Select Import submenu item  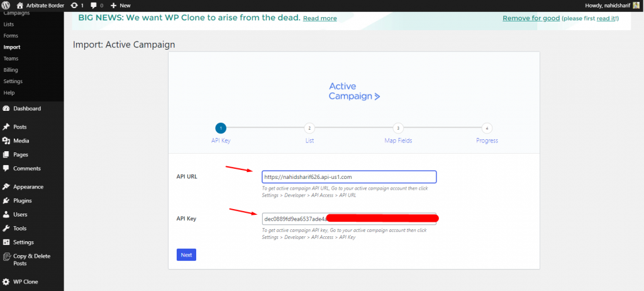(12, 47)
